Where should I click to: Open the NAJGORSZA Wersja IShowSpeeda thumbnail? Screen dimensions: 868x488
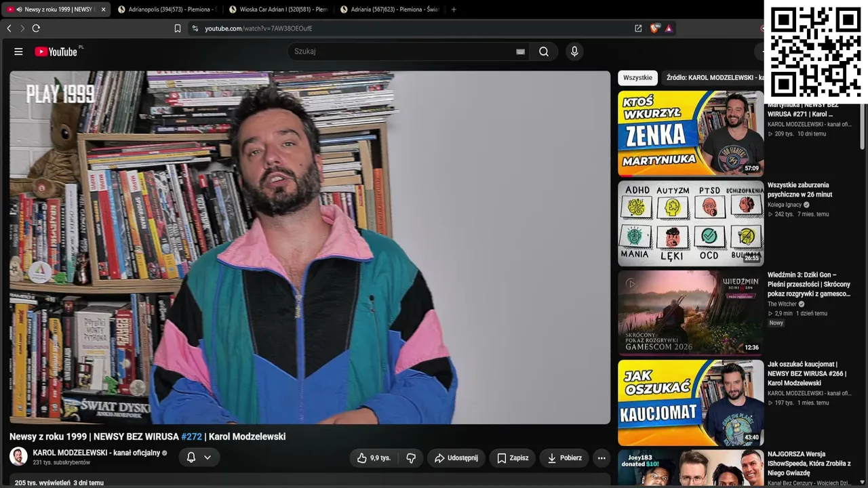point(690,468)
